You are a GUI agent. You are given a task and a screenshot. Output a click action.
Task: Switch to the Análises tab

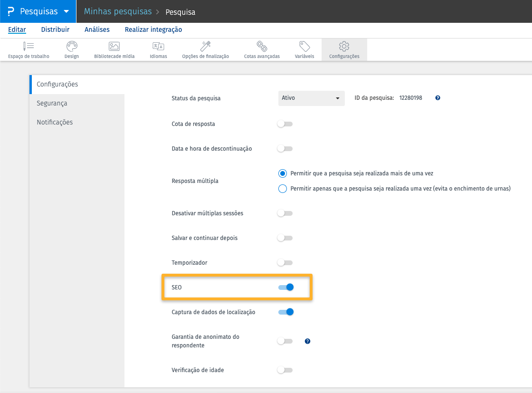point(97,29)
